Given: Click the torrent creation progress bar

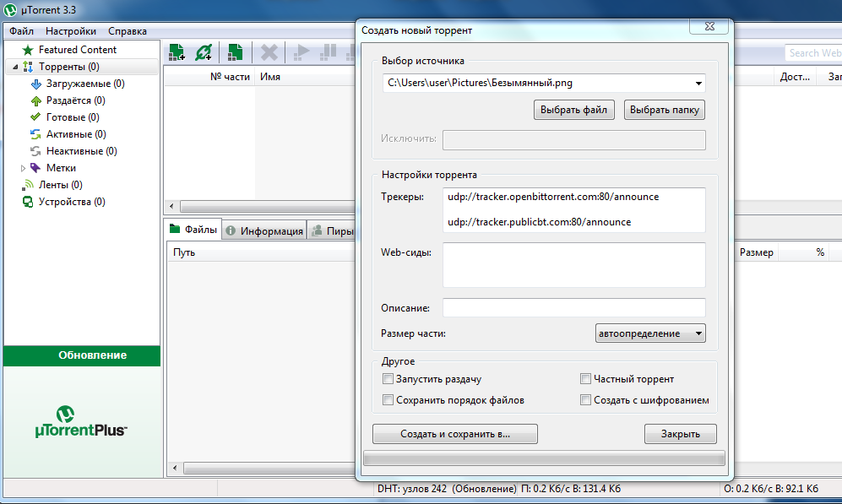Looking at the screenshot, I should click(544, 458).
